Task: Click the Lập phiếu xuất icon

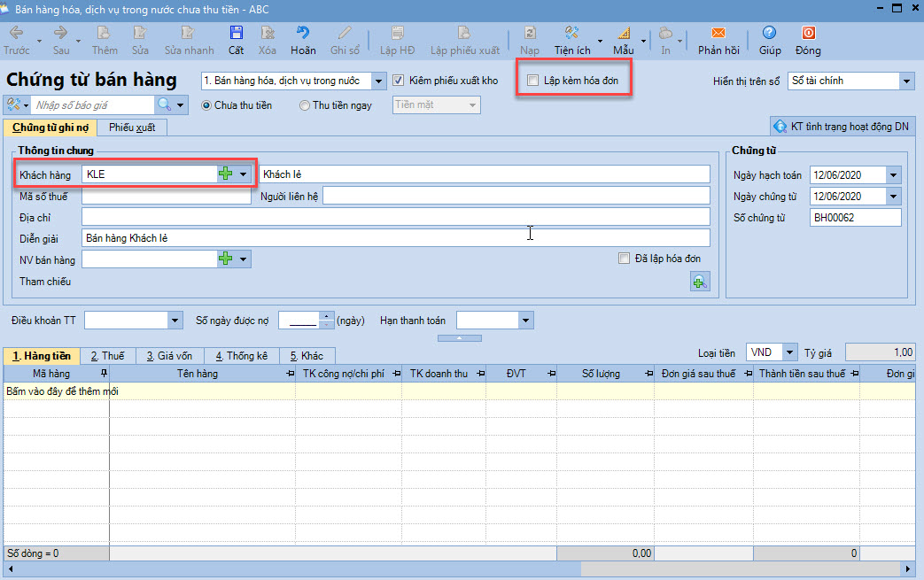Action: pyautogui.click(x=464, y=33)
